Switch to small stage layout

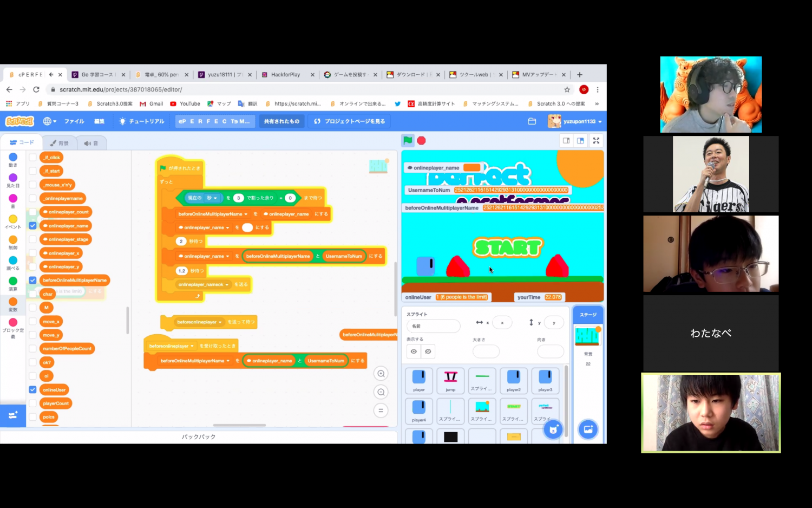566,141
